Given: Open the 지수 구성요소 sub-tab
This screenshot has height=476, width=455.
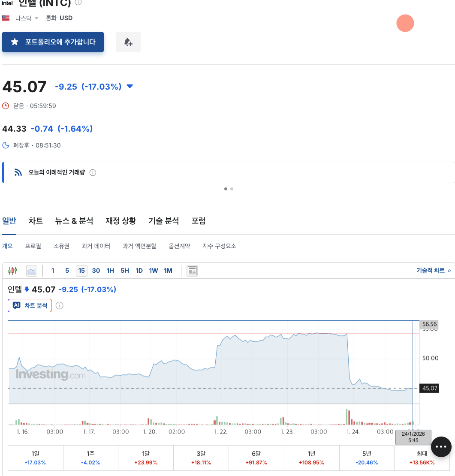Looking at the screenshot, I should 219,246.
